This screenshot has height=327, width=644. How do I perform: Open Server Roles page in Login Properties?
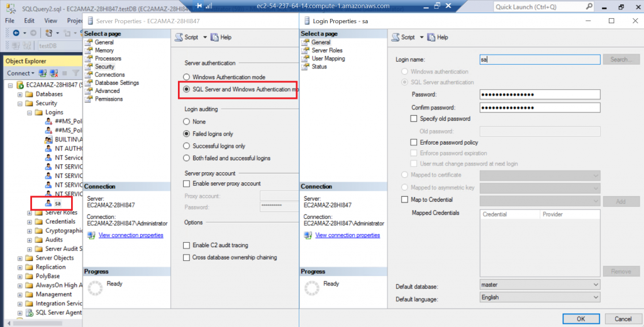click(326, 50)
